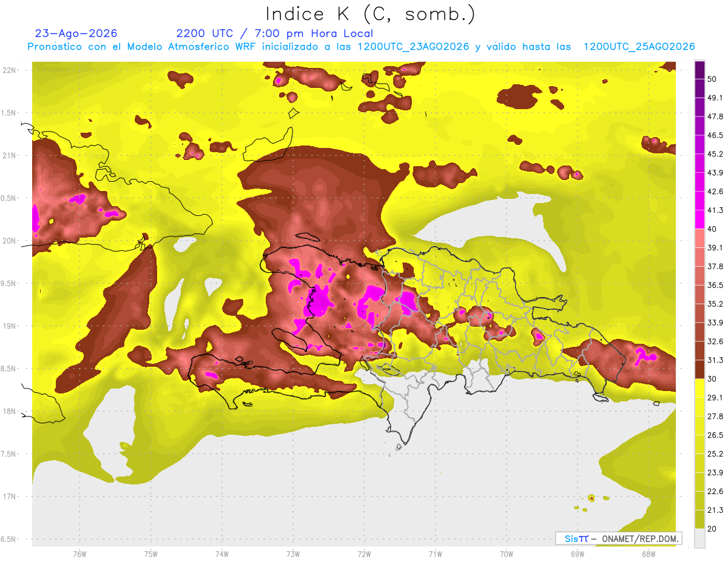Viewport: 728px width, 562px height.
Task: Click the colorbar value '31.3'
Action: (715, 360)
